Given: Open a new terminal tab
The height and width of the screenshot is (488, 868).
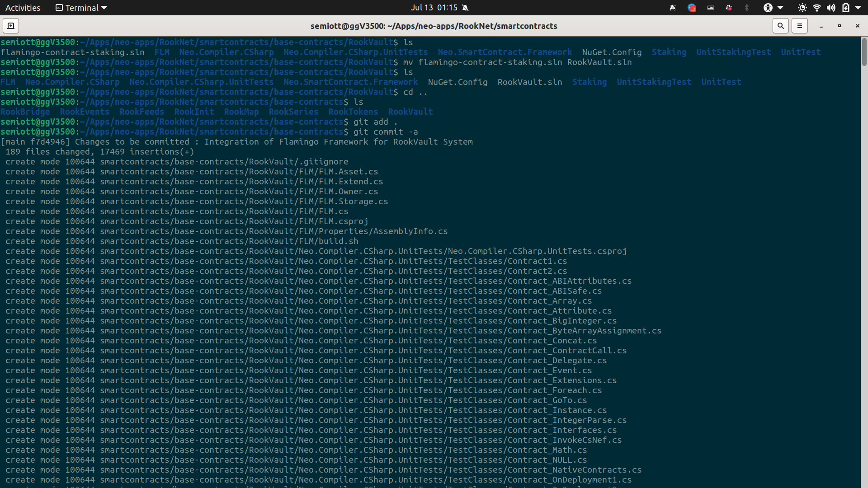Looking at the screenshot, I should point(11,26).
